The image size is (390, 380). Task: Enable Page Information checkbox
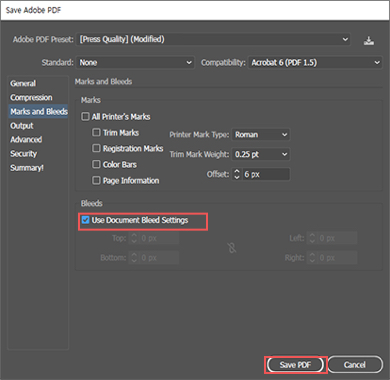[96, 180]
